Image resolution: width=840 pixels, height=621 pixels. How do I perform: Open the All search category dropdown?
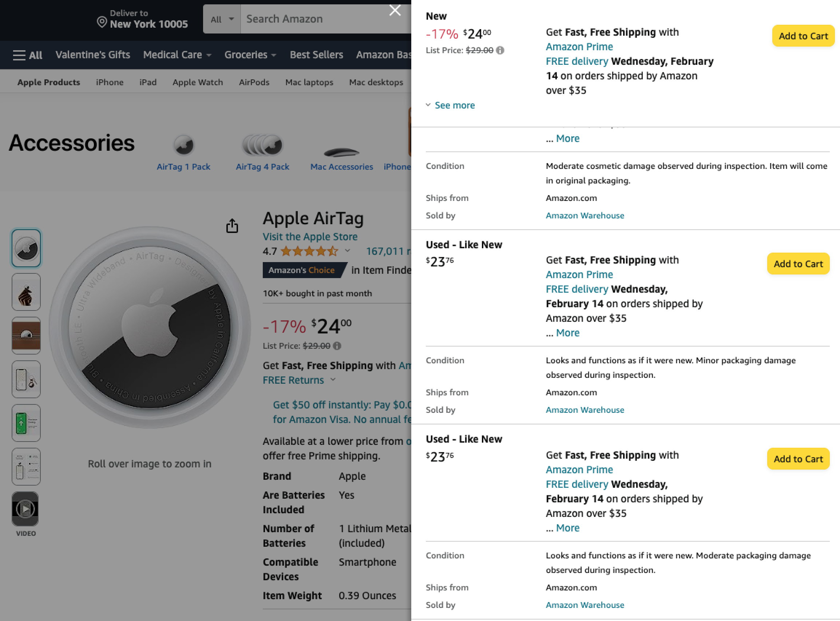[x=222, y=19]
